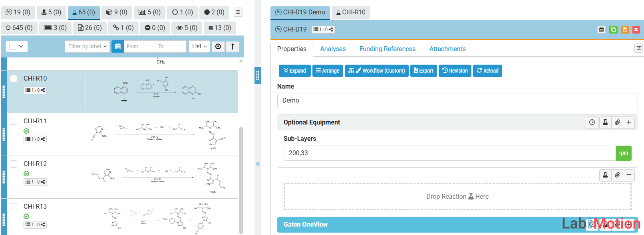Screen dimensions: 644x235
Task: Switch to the Analyses tab
Action: tap(333, 49)
